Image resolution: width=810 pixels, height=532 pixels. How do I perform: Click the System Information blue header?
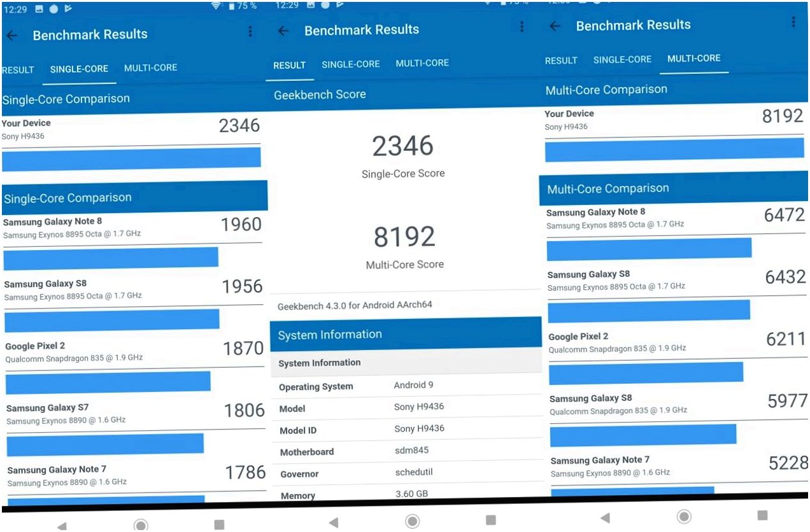pos(406,335)
